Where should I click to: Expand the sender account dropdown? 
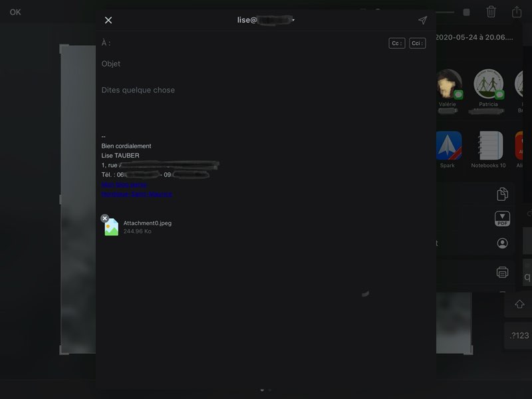point(293,20)
